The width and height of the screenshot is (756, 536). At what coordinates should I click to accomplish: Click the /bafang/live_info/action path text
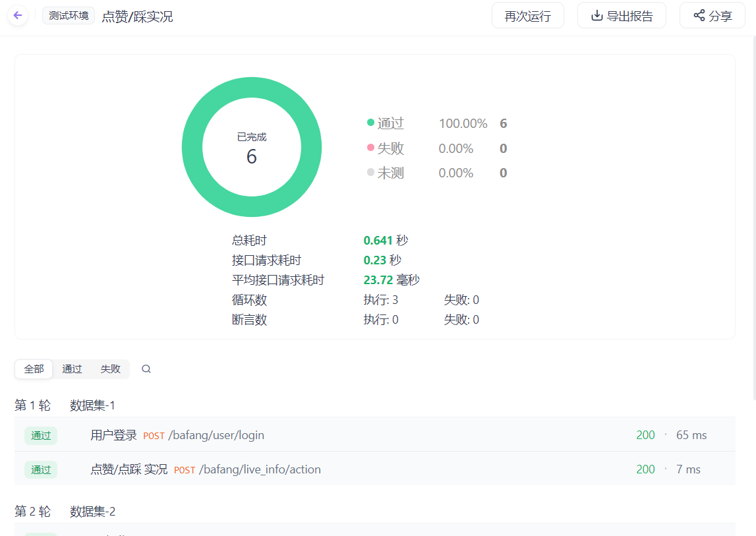[260, 469]
